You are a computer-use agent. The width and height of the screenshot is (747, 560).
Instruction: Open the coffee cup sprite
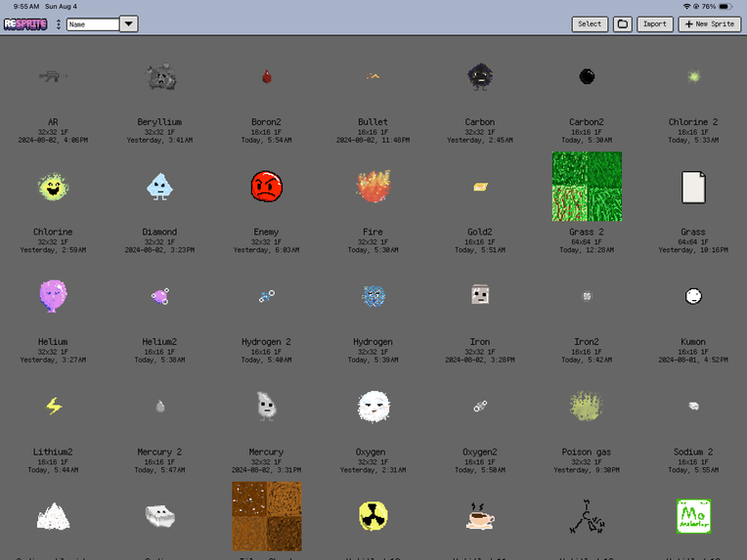coord(480,516)
